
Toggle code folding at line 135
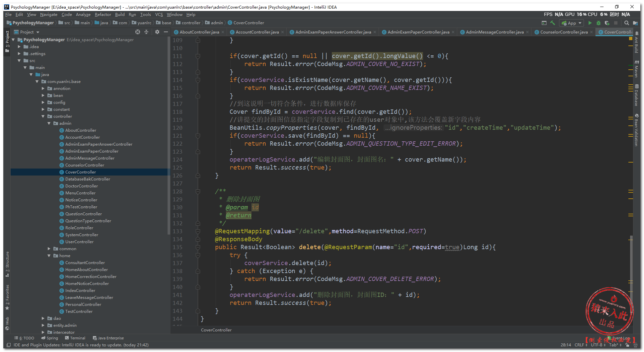[x=198, y=247]
